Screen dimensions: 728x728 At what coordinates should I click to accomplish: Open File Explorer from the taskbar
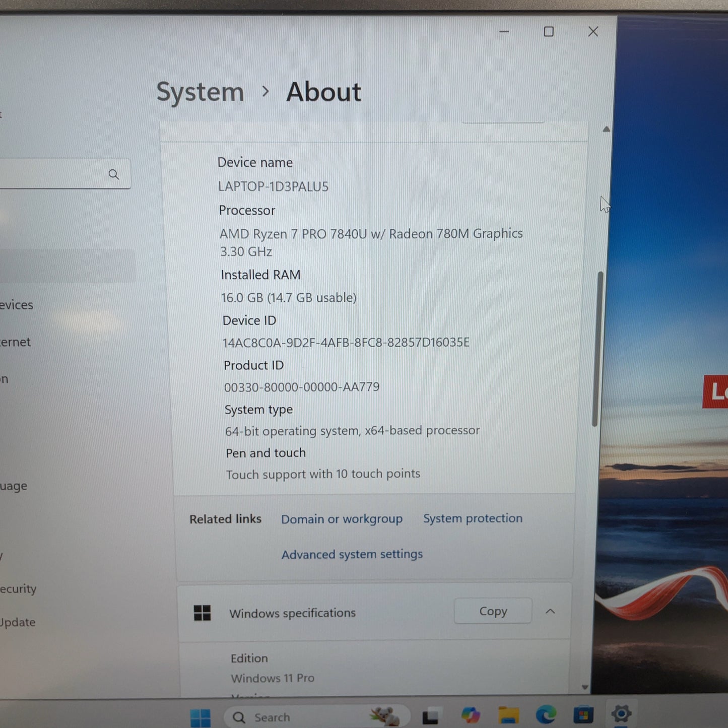[508, 714]
